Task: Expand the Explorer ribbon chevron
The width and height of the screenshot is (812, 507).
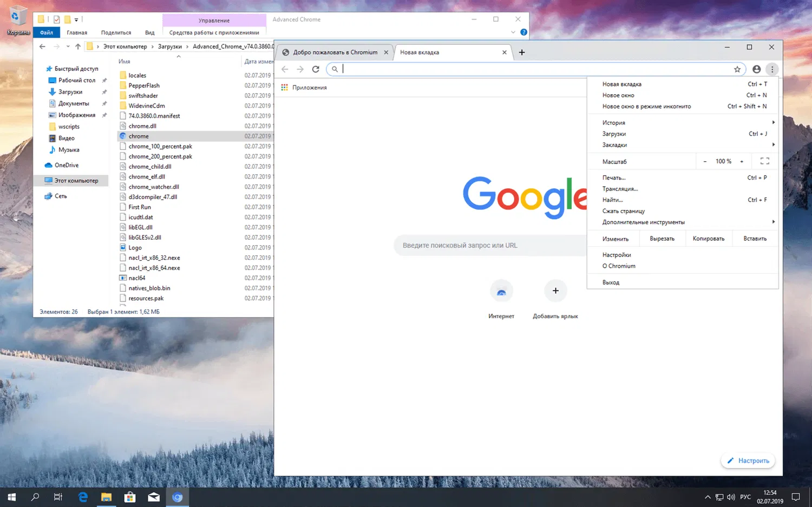Action: point(513,32)
